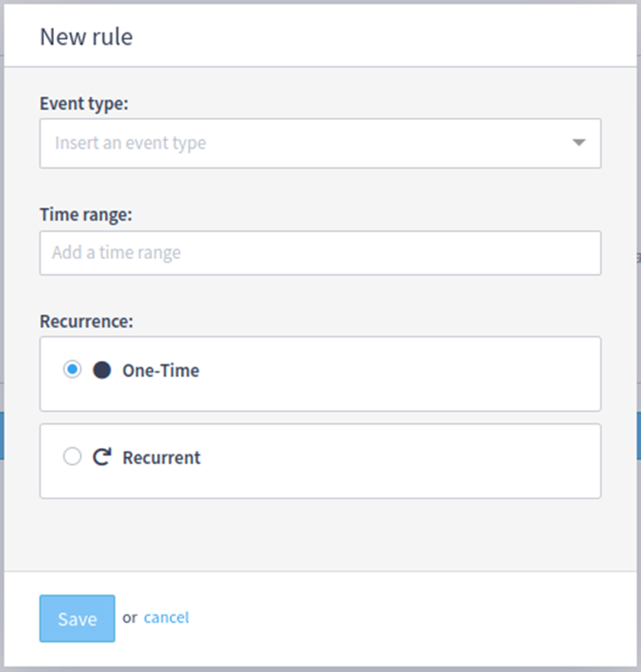641x672 pixels.
Task: Select the One-Time radio button
Action: (x=72, y=370)
